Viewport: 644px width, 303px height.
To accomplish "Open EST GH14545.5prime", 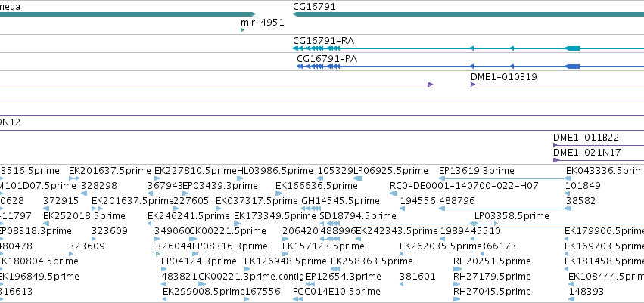I will pyautogui.click(x=341, y=201).
